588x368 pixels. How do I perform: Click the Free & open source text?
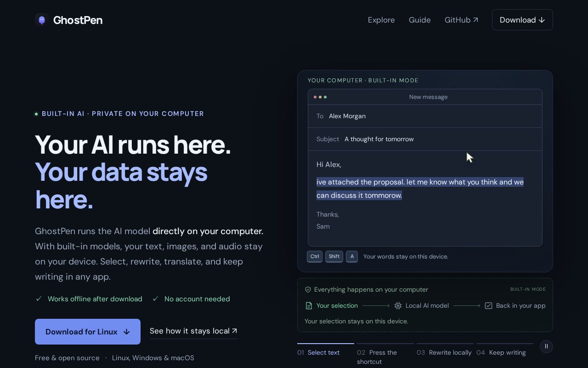click(67, 358)
